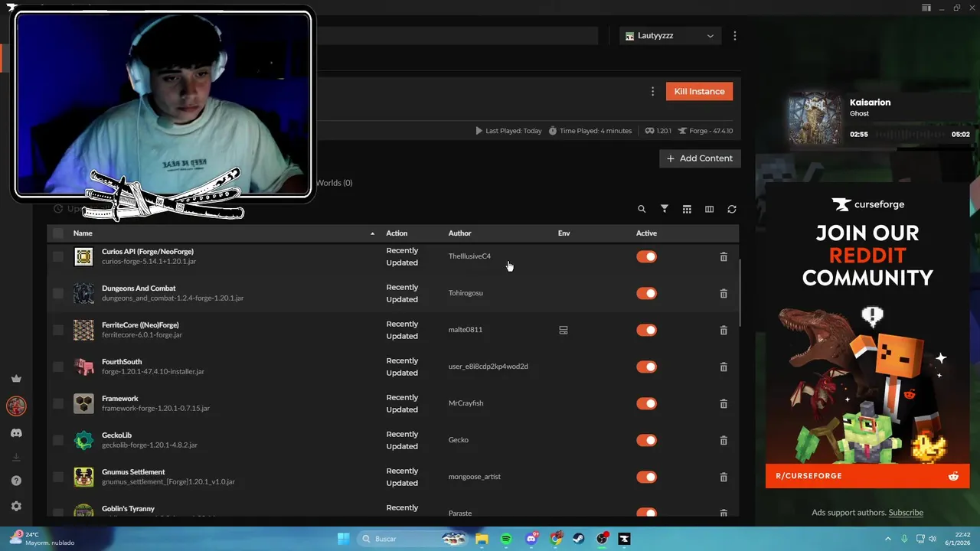Delete the Curios API mod
Viewport: 980px width, 551px height.
(x=724, y=257)
